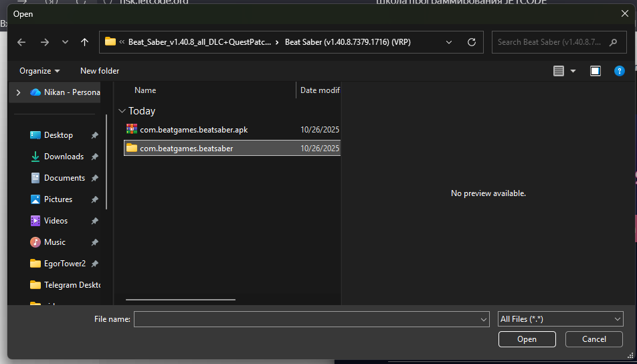Open Documents in the navigation pane
Screen dimensions: 637x364
64,178
